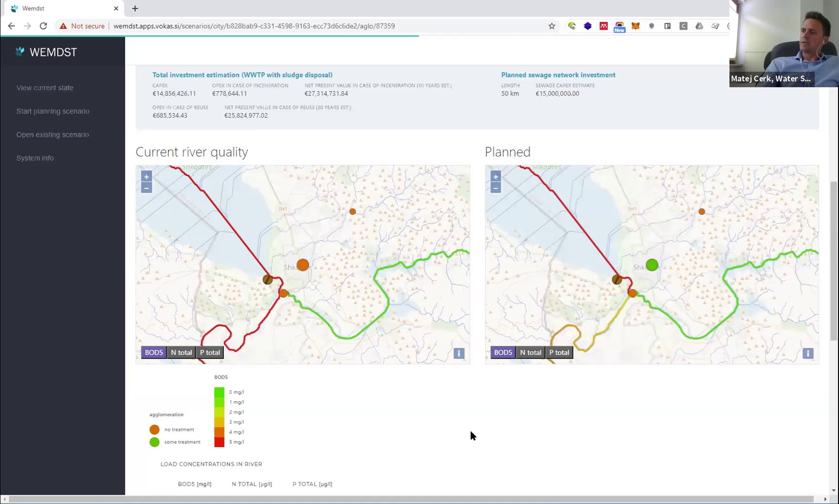This screenshot has height=504, width=839.
Task: Zoom out on the Planned map
Action: point(495,188)
